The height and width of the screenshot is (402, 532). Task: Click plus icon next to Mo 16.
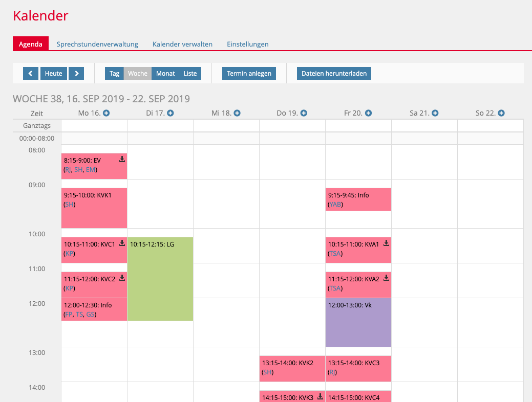[107, 113]
